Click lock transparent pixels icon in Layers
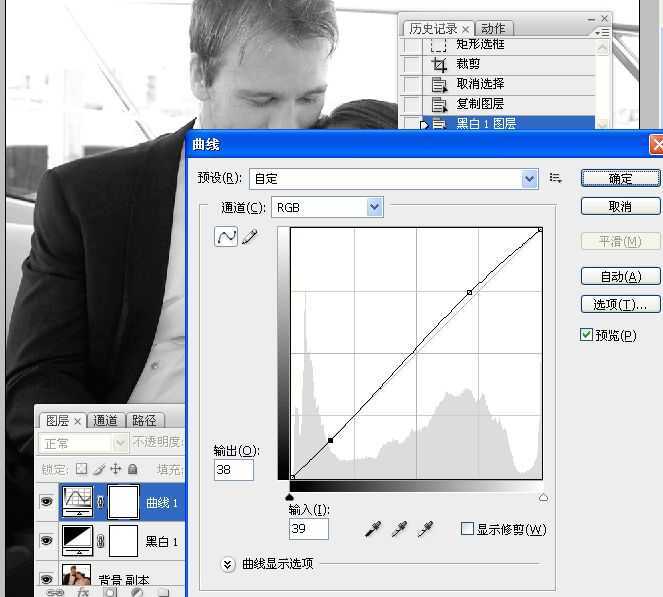 [81, 469]
